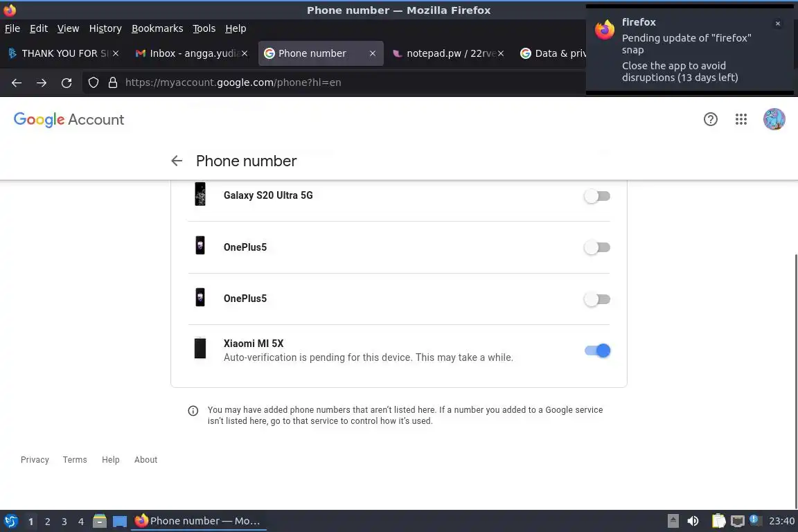The width and height of the screenshot is (798, 532).
Task: Return using the Phone number back arrow
Action: pos(177,161)
